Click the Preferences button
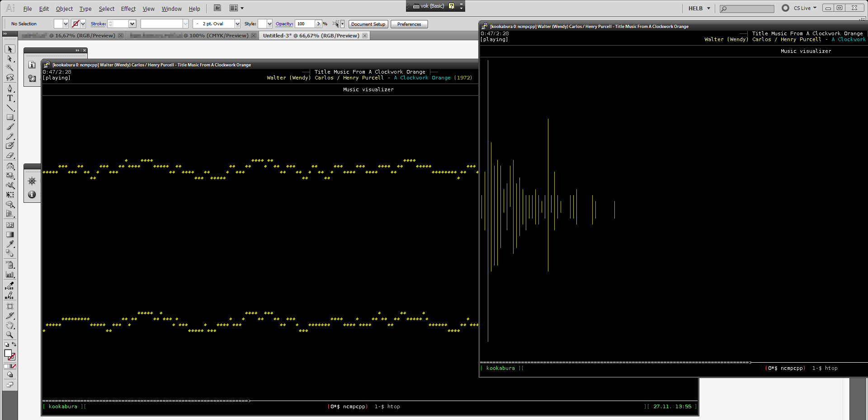Screen dimensions: 868x420 pos(409,24)
